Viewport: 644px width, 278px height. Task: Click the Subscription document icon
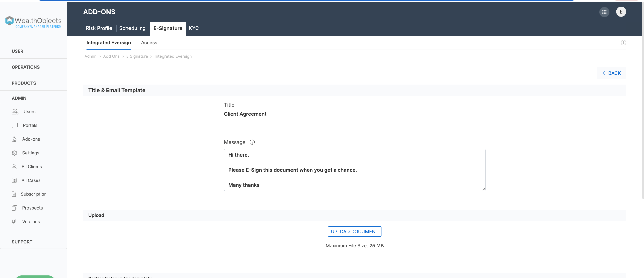(14, 194)
